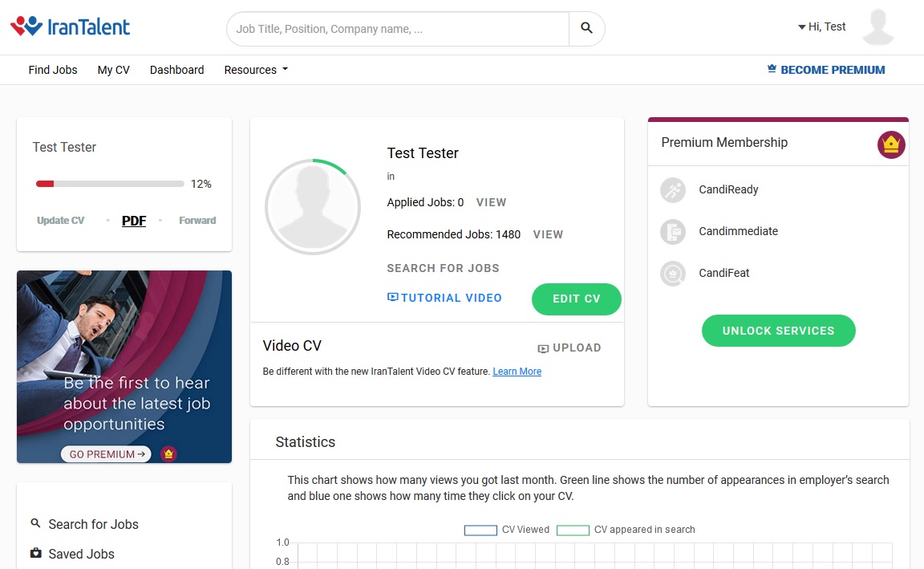Click the GO PREMIUM banner button
924x569 pixels.
pos(107,454)
